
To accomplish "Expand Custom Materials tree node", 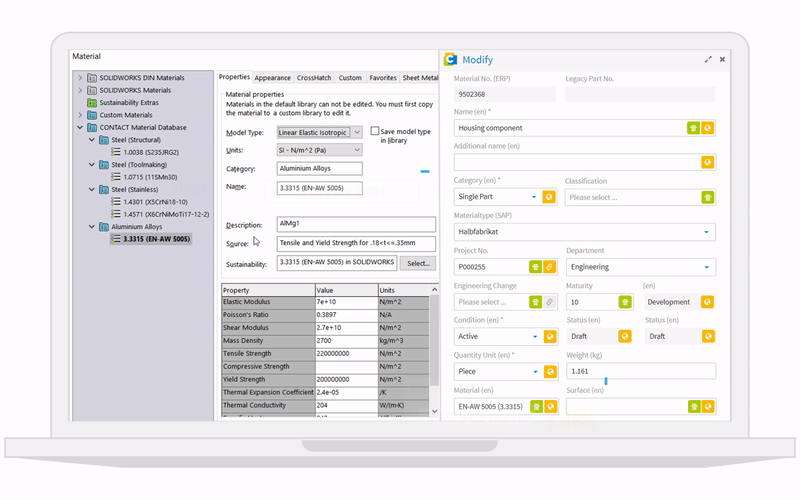I will [x=80, y=115].
